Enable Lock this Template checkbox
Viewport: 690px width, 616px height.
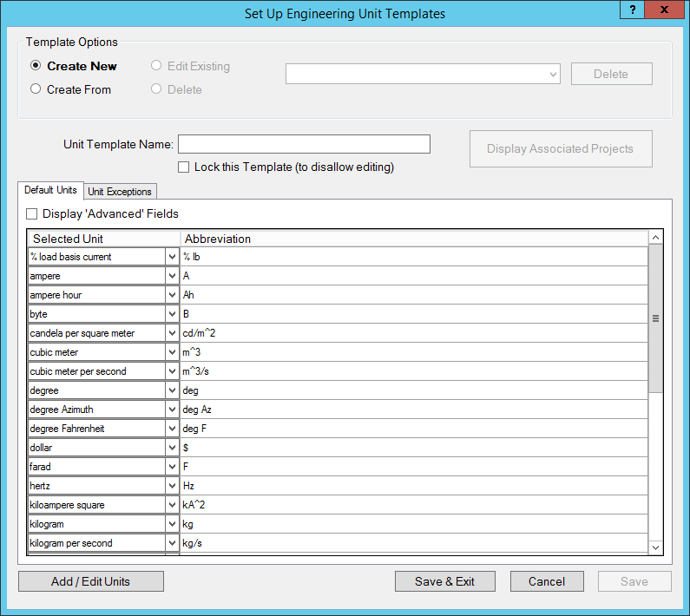tap(183, 167)
